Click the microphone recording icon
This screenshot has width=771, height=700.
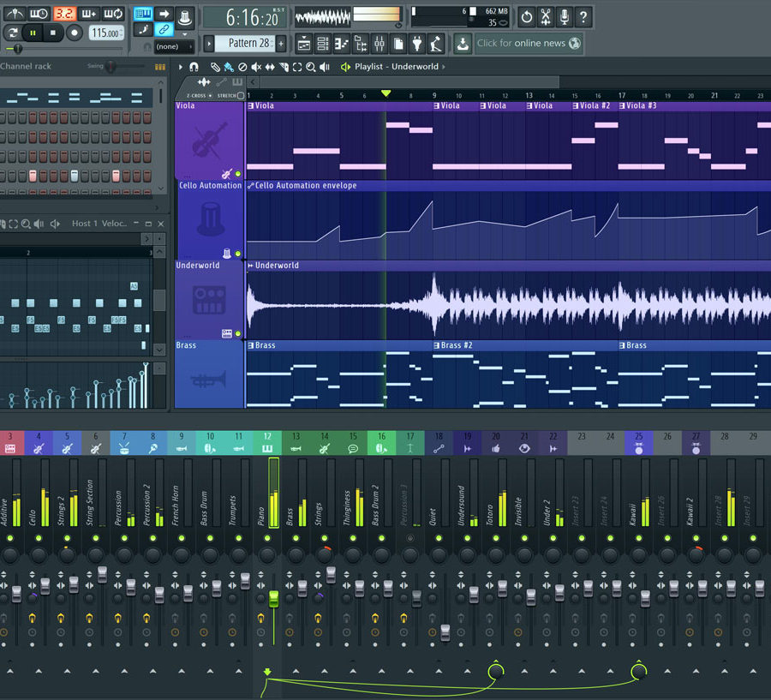564,16
